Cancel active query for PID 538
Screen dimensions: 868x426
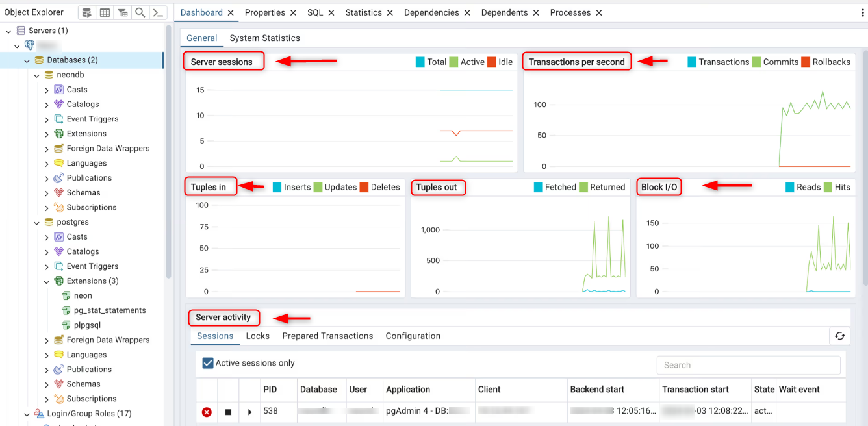pos(228,412)
